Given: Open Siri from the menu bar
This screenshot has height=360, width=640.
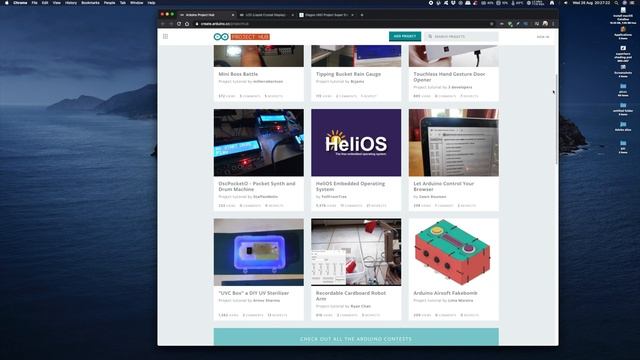Looking at the screenshot, I should [624, 3].
